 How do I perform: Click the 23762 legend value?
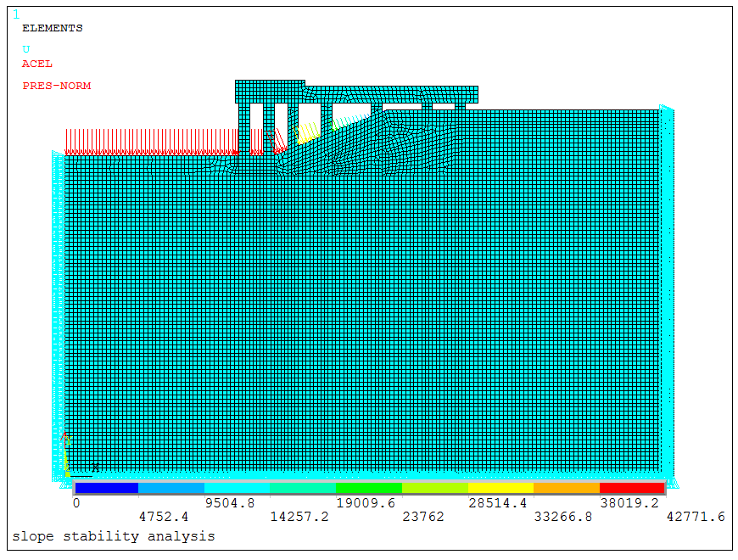[x=423, y=517]
